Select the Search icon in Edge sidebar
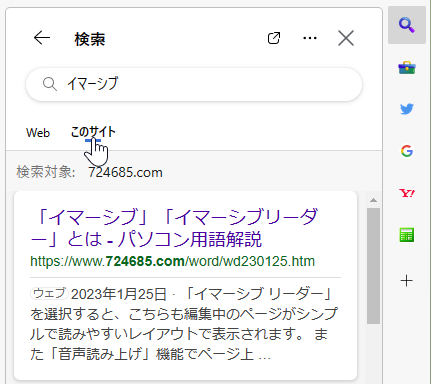Viewport: 431px width, 384px height. pyautogui.click(x=407, y=25)
